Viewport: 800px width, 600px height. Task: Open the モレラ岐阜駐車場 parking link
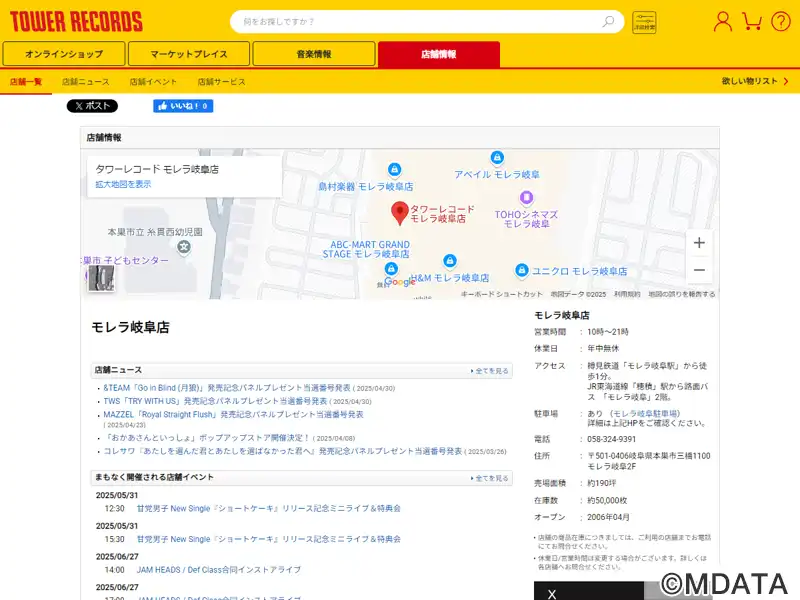(x=645, y=413)
